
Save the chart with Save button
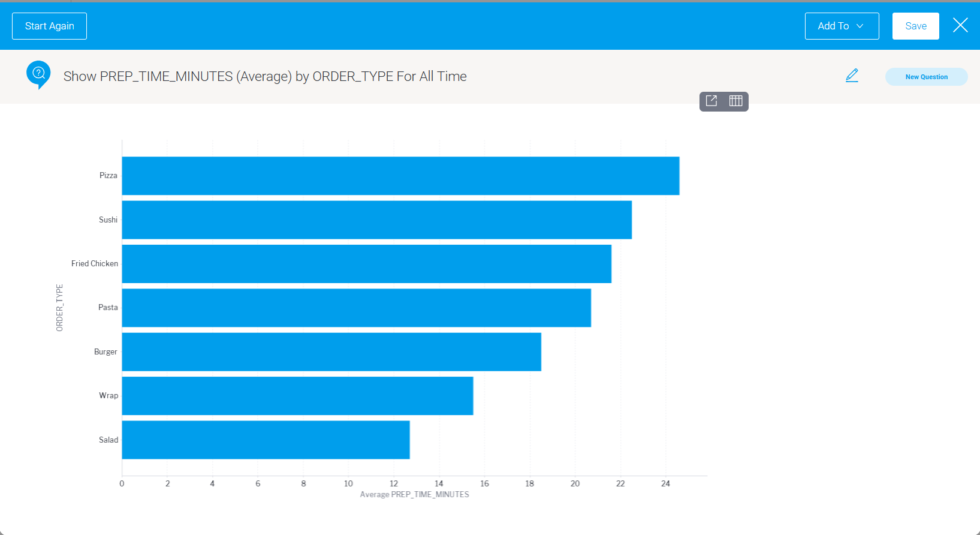click(915, 26)
